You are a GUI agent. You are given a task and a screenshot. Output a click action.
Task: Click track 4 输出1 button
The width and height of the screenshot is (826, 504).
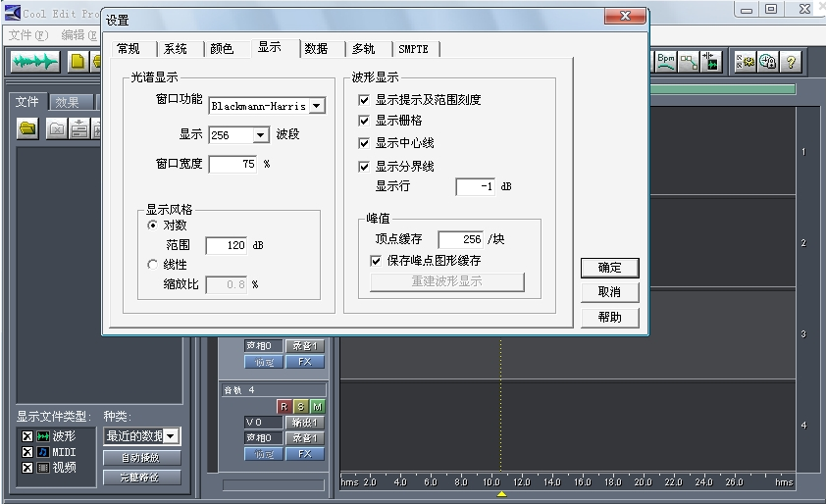[305, 423]
